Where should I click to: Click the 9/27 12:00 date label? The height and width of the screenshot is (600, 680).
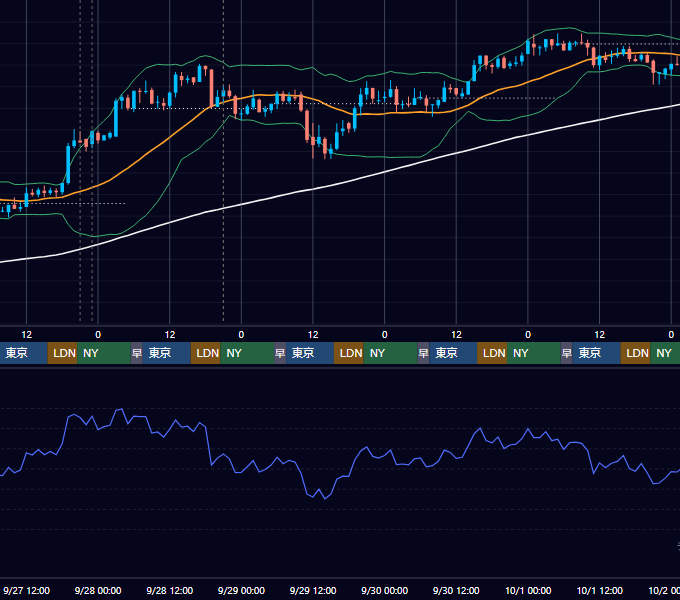click(26, 590)
